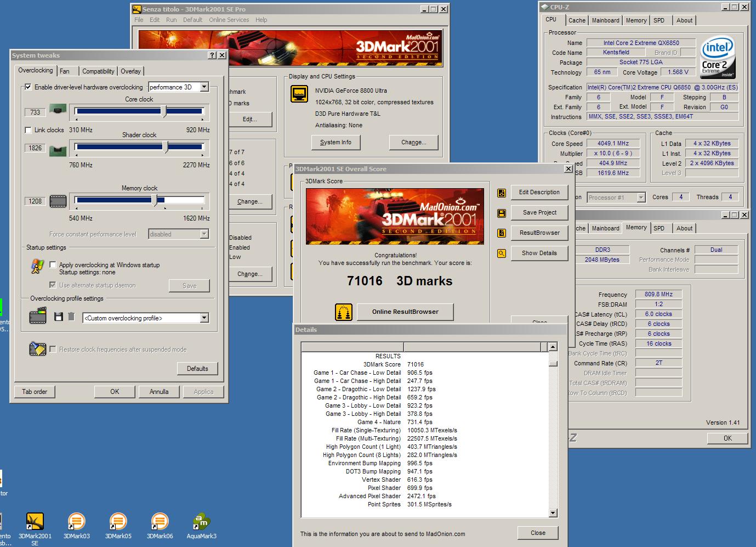Viewport: 756px width, 547px height.
Task: Click the Change button in Display settings
Action: [x=413, y=143]
